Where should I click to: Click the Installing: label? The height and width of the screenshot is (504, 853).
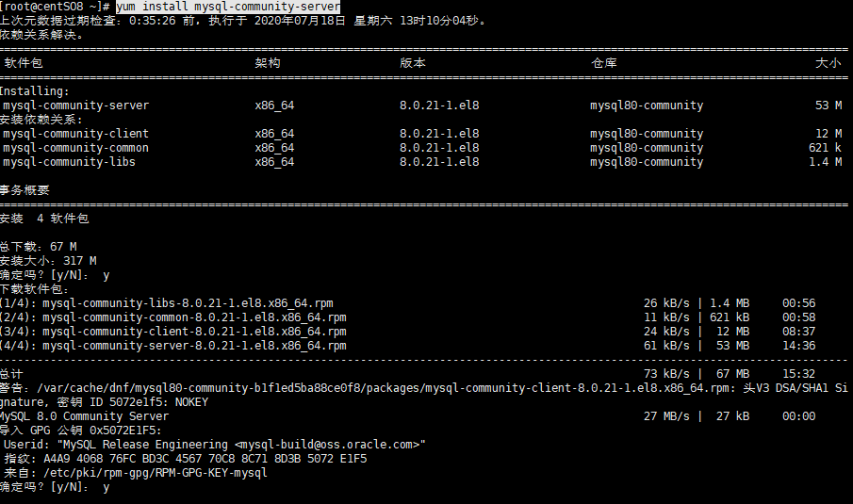[35, 91]
